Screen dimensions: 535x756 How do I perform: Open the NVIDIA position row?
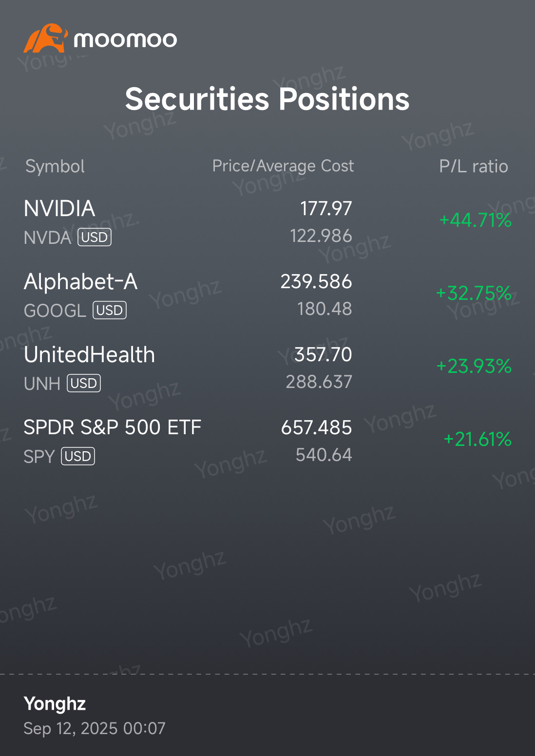pos(267,222)
